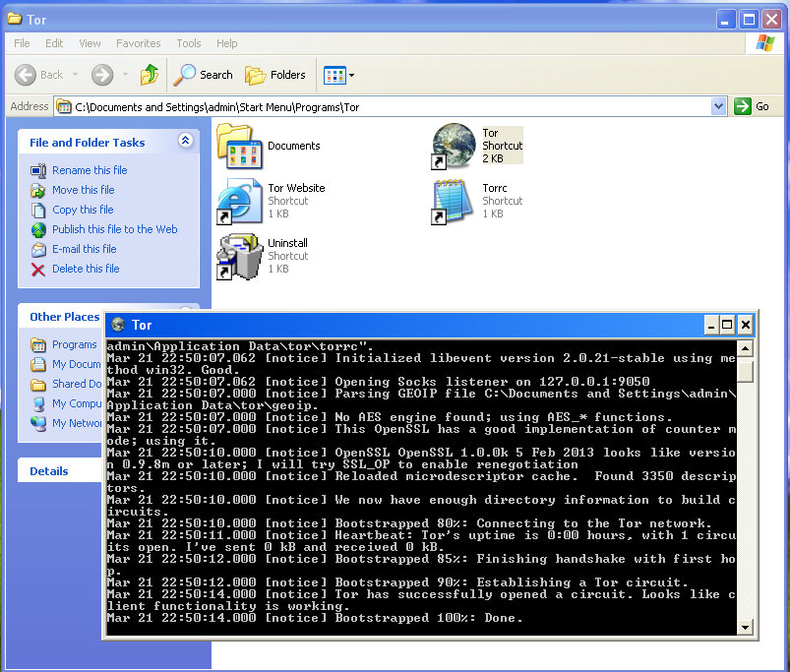
Task: Open the Tools menu
Action: point(188,43)
